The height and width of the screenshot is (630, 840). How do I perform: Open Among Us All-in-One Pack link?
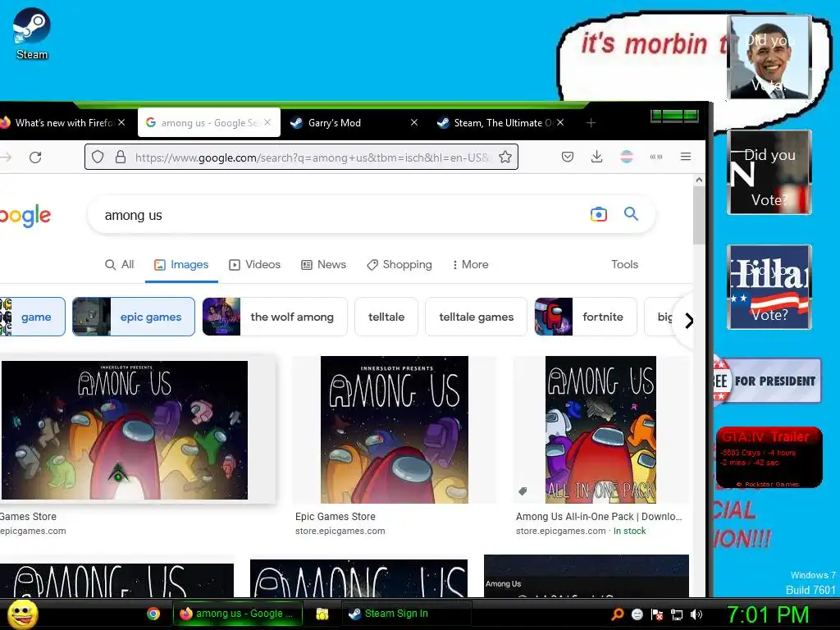click(599, 517)
